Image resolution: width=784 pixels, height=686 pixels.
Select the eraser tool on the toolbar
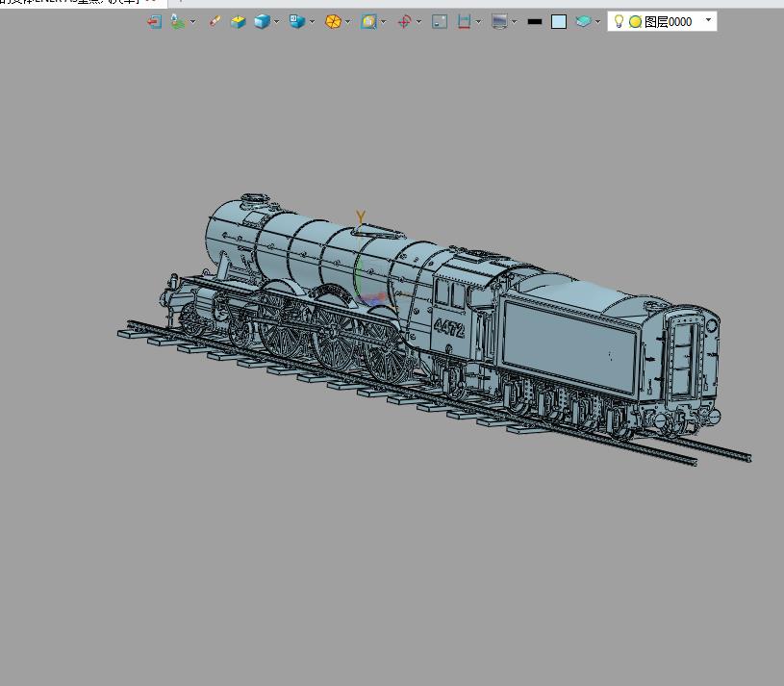click(214, 20)
